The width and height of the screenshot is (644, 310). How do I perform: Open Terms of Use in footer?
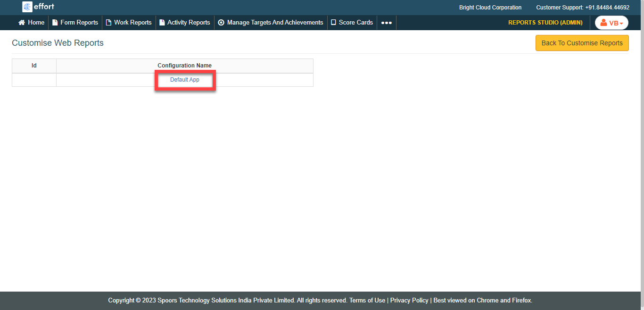point(367,301)
